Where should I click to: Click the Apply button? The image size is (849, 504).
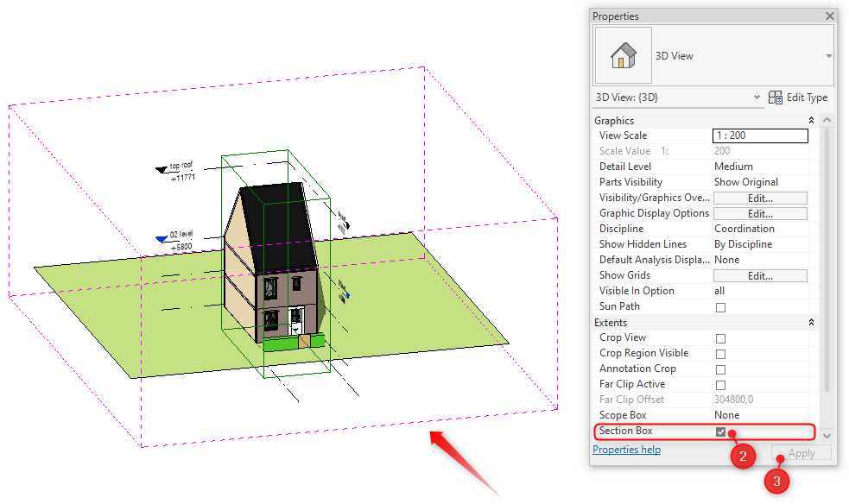801,452
